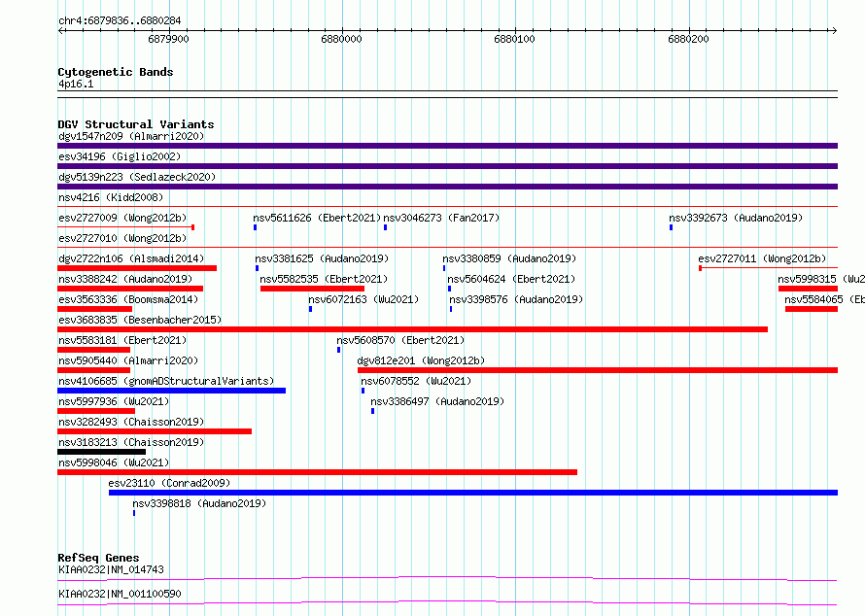This screenshot has height=616, width=865.
Task: Open dgv2722n106 (Alsmadi2014) label
Action: [x=131, y=258]
